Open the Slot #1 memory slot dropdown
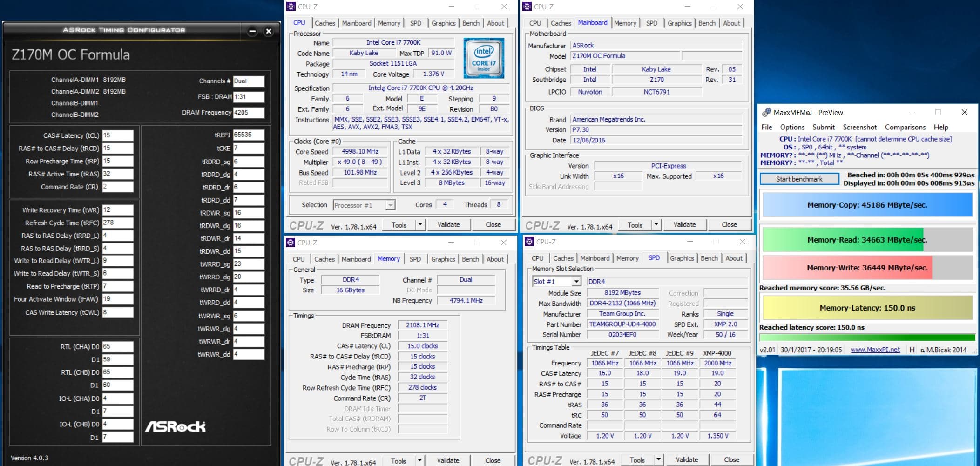The width and height of the screenshot is (980, 466). tap(576, 282)
